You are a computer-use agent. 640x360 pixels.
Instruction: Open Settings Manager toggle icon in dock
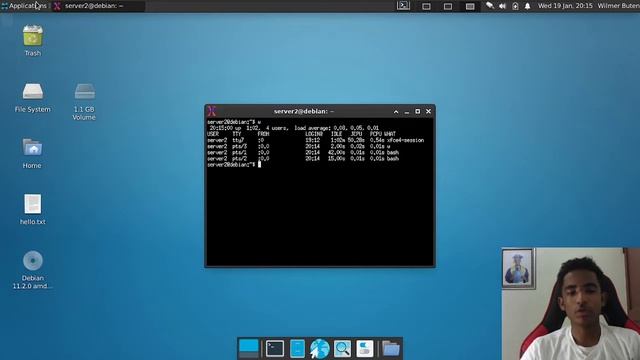[364, 349]
